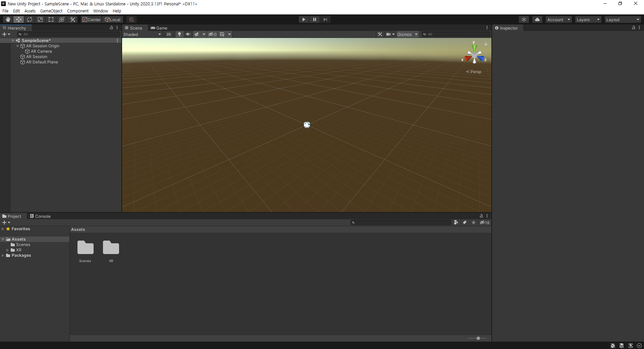Select the Inspector tab

506,28
